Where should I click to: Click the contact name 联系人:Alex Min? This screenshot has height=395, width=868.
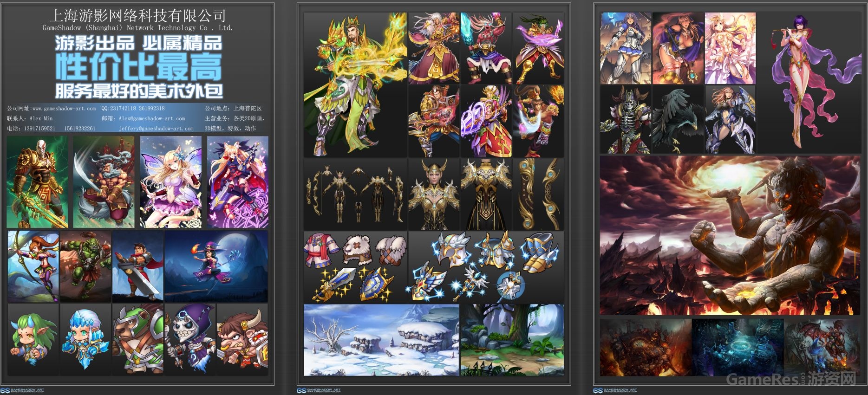(30, 118)
